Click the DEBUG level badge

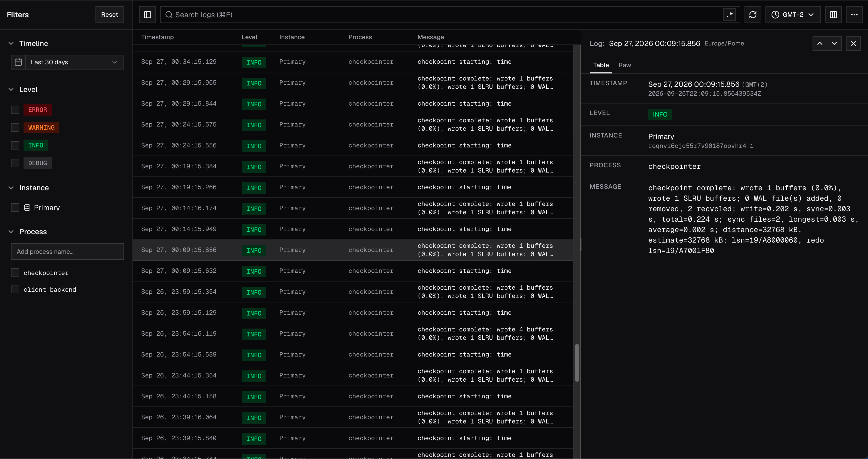[37, 163]
